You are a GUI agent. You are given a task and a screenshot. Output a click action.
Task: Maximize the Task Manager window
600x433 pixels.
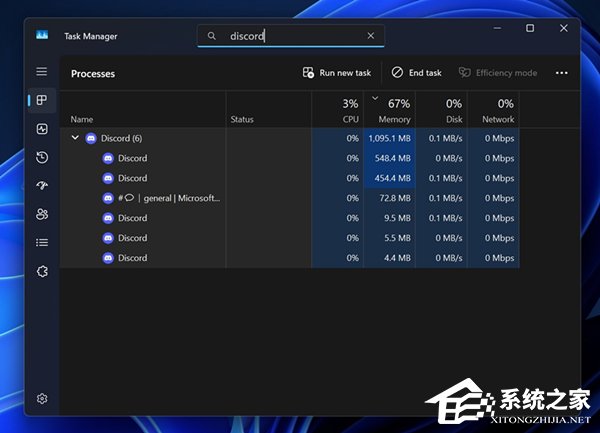pyautogui.click(x=530, y=28)
